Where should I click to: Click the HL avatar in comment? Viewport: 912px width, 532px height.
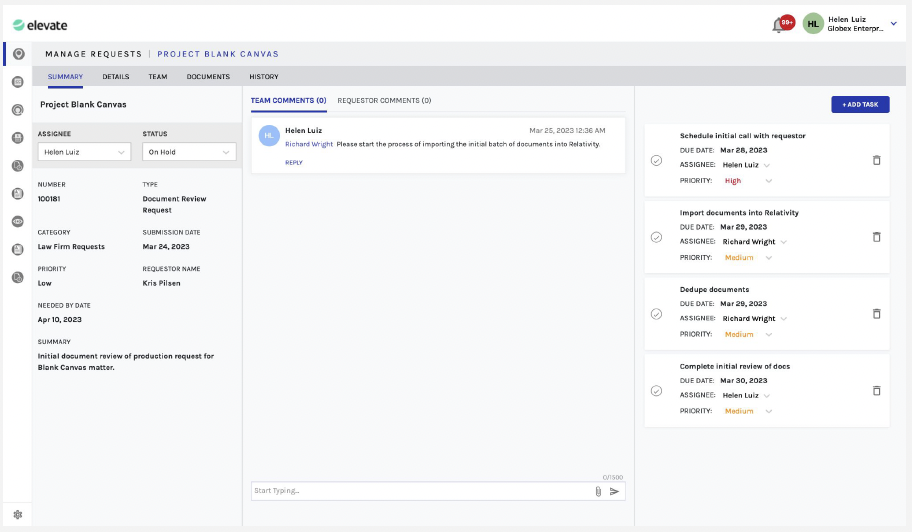pos(269,135)
